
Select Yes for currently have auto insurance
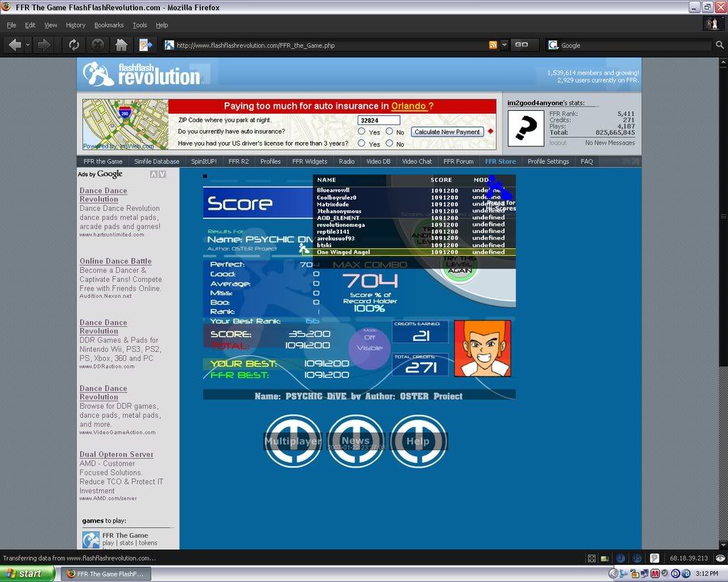pyautogui.click(x=362, y=131)
